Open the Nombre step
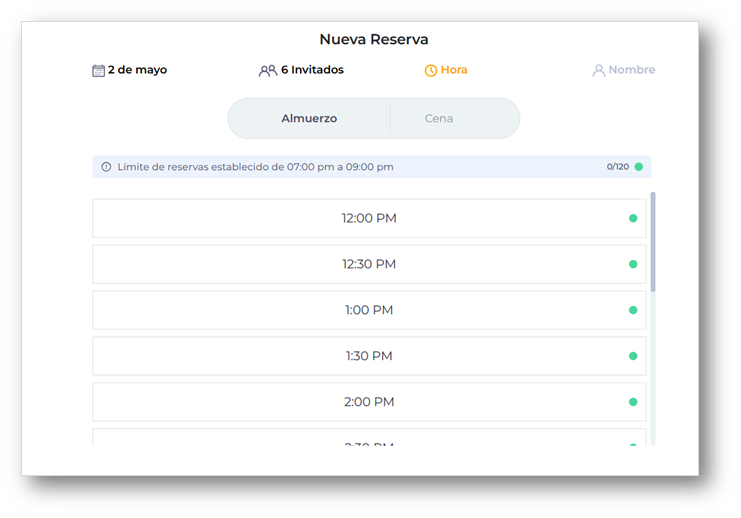741x518 pixels. tap(631, 70)
